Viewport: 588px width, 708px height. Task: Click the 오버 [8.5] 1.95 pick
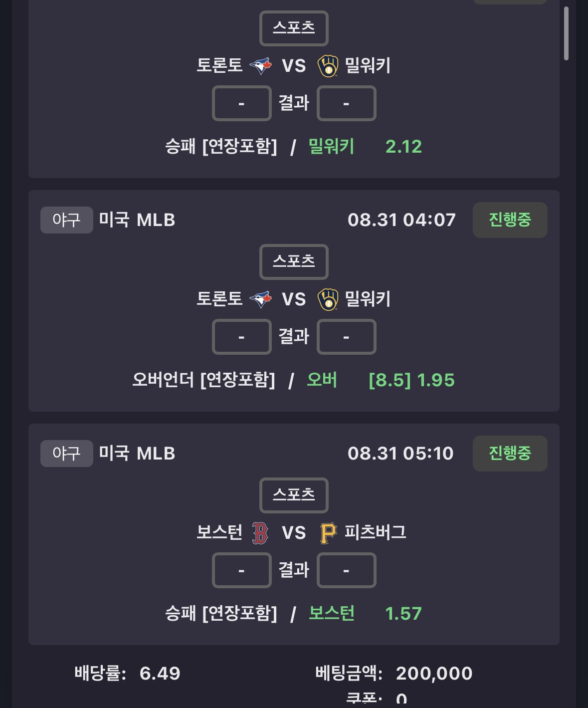click(x=381, y=380)
